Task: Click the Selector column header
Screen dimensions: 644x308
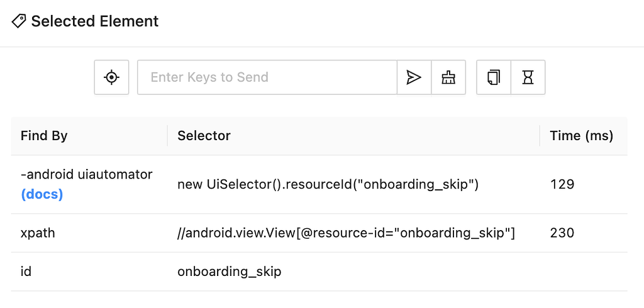Action: 204,136
